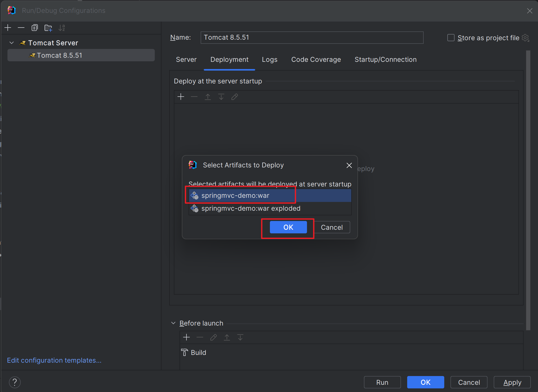
Task: Apply the configuration changes
Action: click(512, 382)
